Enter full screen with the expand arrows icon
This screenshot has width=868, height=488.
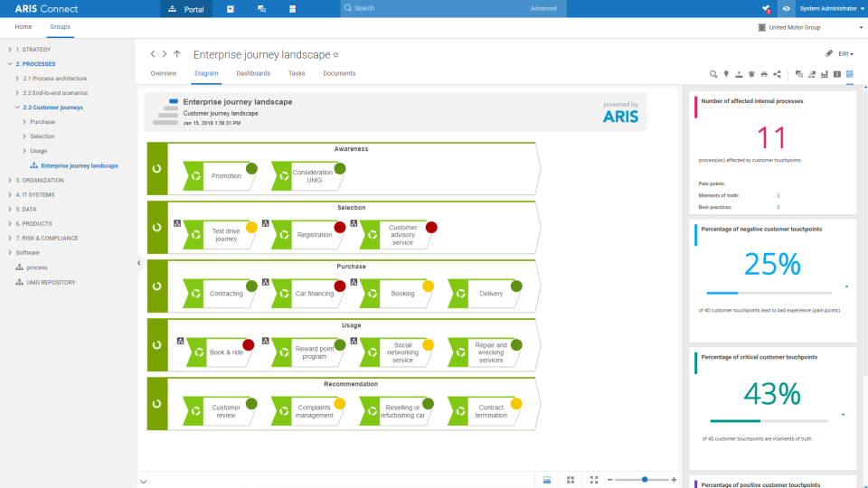pyautogui.click(x=594, y=480)
